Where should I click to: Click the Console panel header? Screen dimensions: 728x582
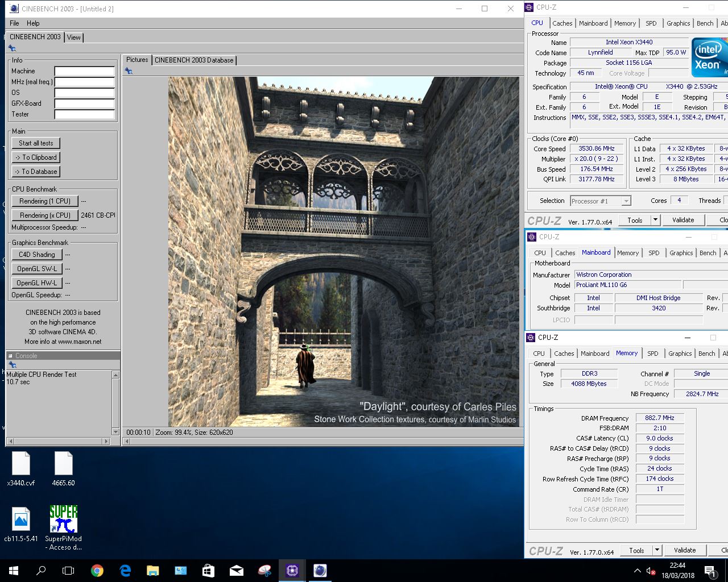(x=63, y=356)
